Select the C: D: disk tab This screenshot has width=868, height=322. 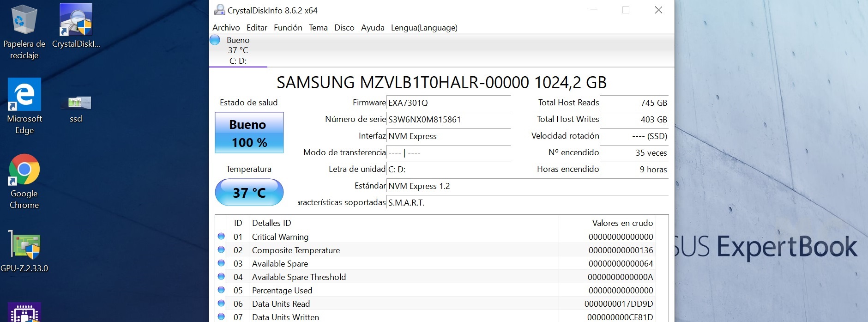coord(238,51)
